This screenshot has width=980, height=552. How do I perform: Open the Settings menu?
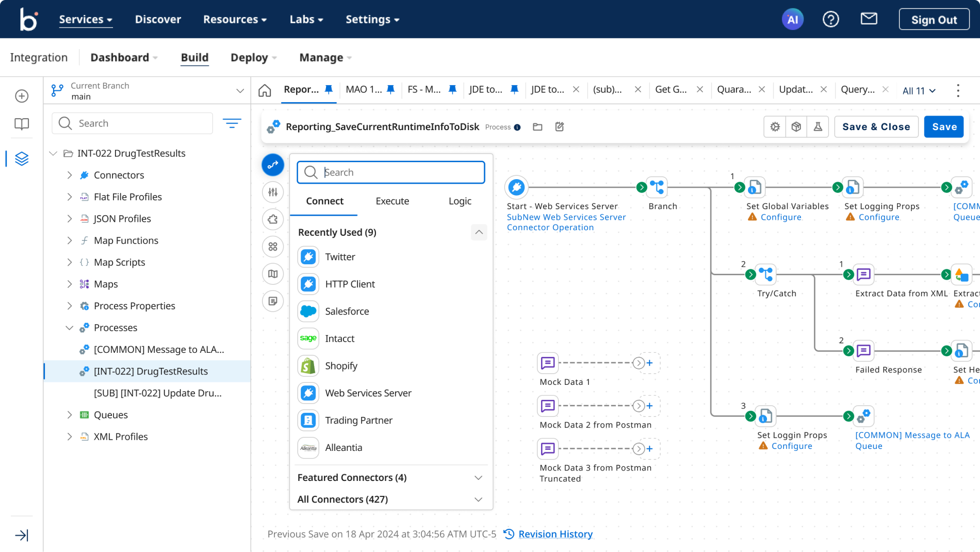(x=372, y=20)
